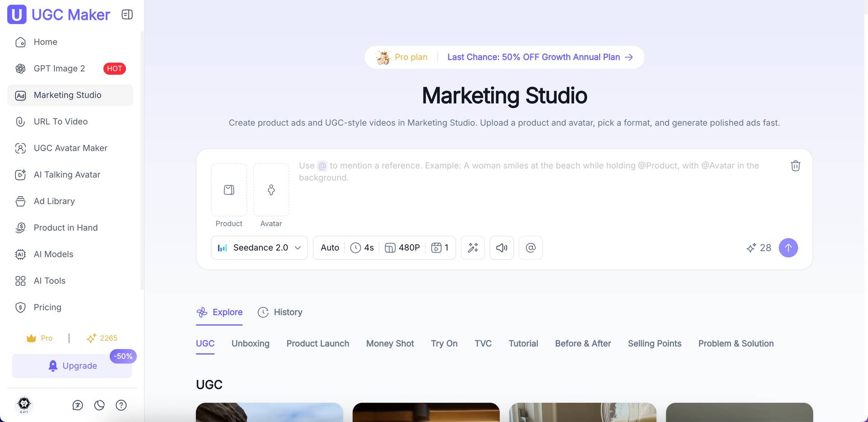Open the Seedance 2.0 model dropdown
The height and width of the screenshot is (422, 868).
tap(259, 248)
